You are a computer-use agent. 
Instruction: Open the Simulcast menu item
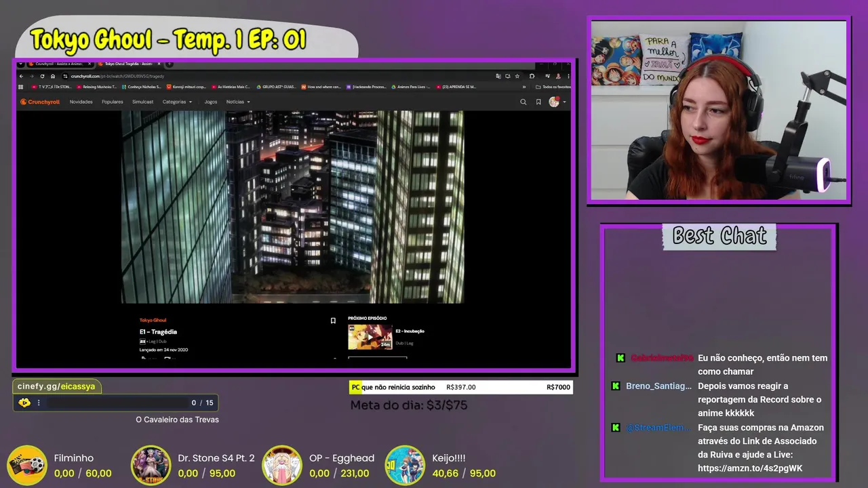click(142, 102)
